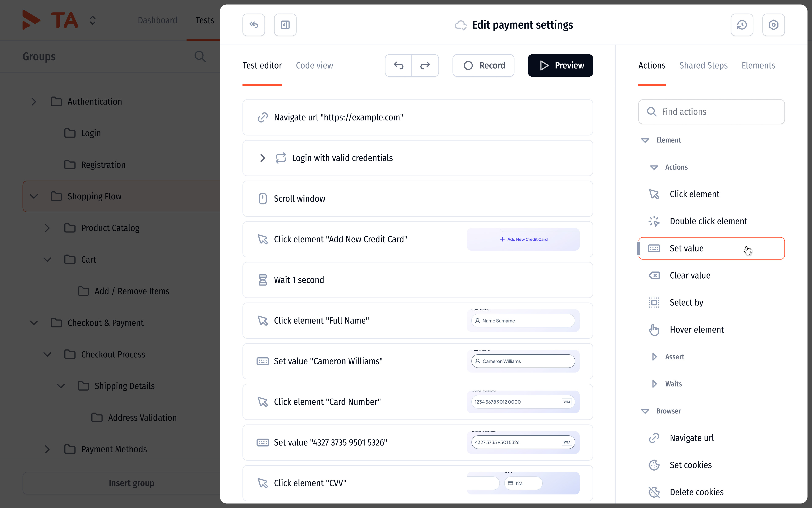812x508 pixels.
Task: Collapse the Element section in actions list
Action: 645,140
